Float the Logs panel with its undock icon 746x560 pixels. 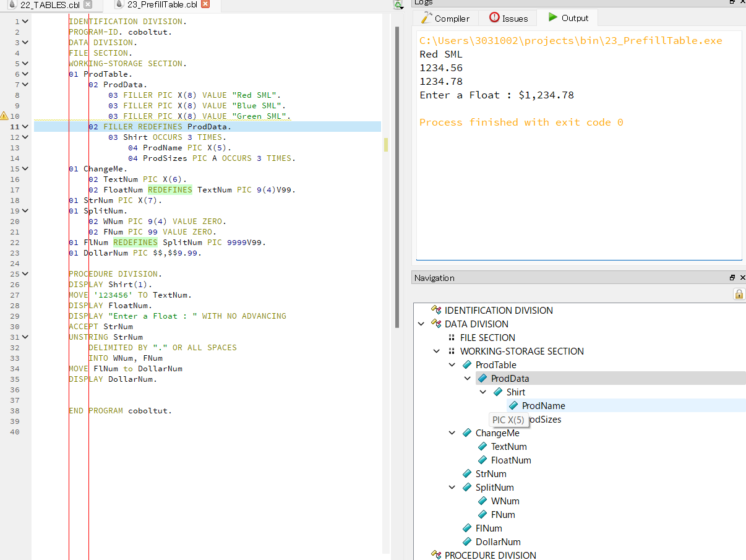pyautogui.click(x=732, y=2)
